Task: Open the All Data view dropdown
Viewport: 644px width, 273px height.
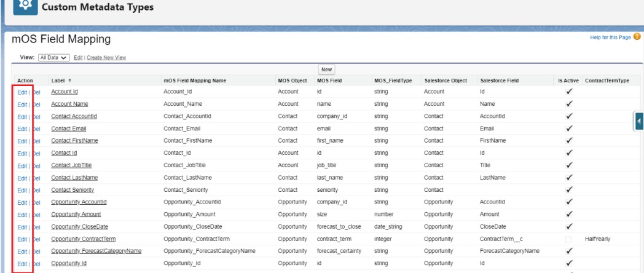Action: click(54, 58)
